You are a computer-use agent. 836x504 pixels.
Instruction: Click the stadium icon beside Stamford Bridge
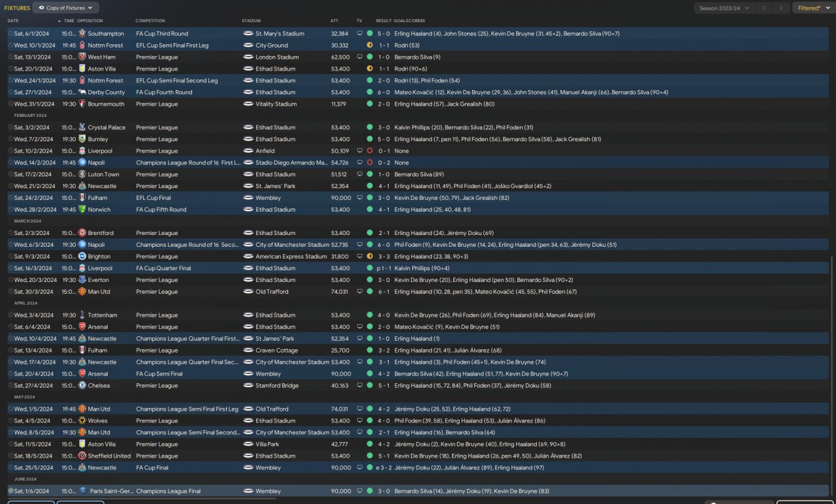[248, 386]
